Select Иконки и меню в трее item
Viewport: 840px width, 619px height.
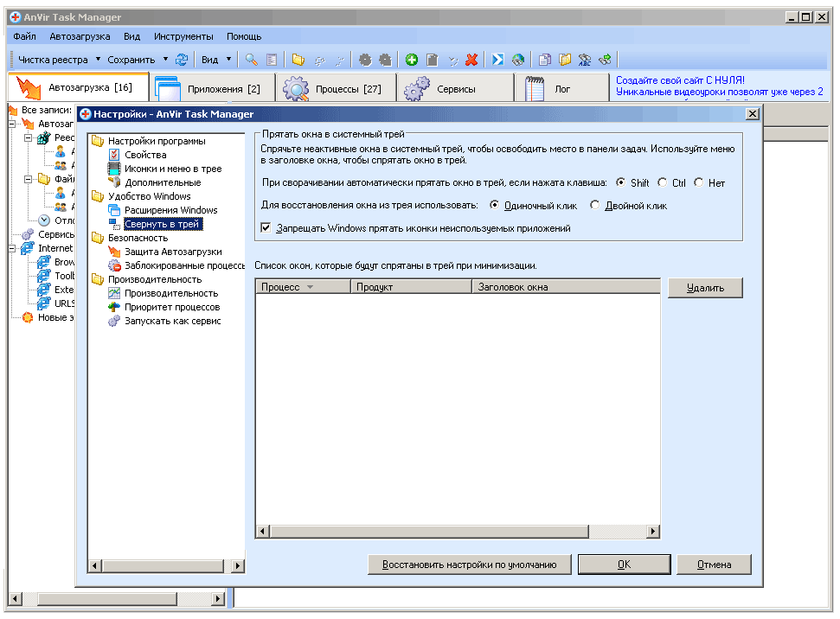point(172,169)
